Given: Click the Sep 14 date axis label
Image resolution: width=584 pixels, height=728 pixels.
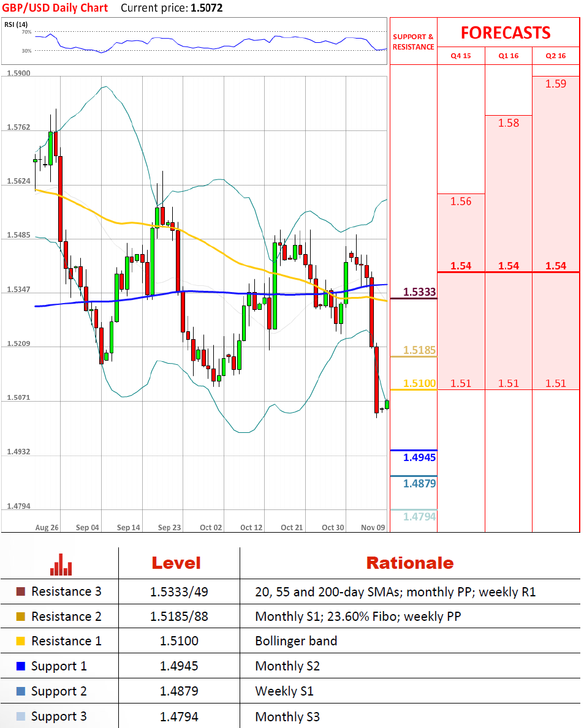Looking at the screenshot, I should pyautogui.click(x=128, y=527).
